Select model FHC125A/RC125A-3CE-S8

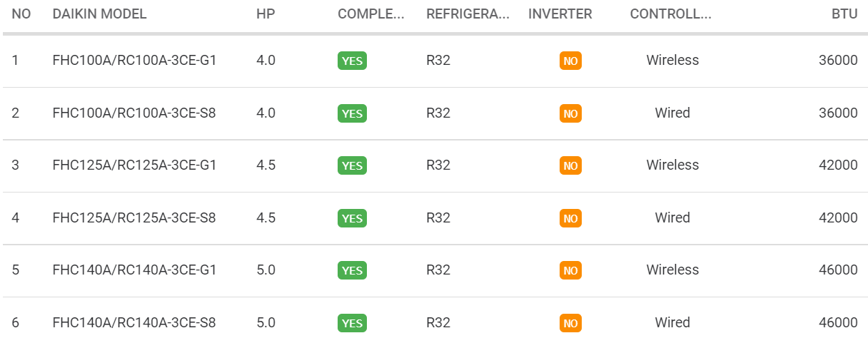click(x=134, y=217)
